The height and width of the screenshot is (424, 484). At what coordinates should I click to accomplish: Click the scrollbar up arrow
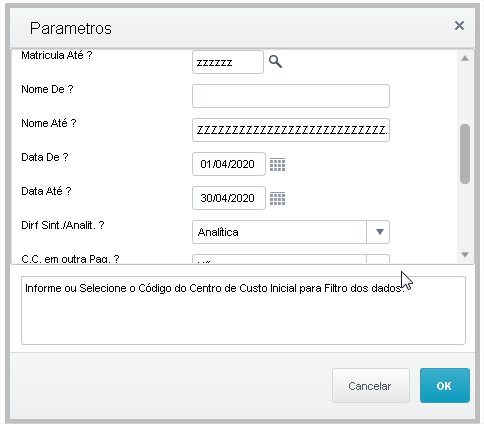(x=465, y=59)
